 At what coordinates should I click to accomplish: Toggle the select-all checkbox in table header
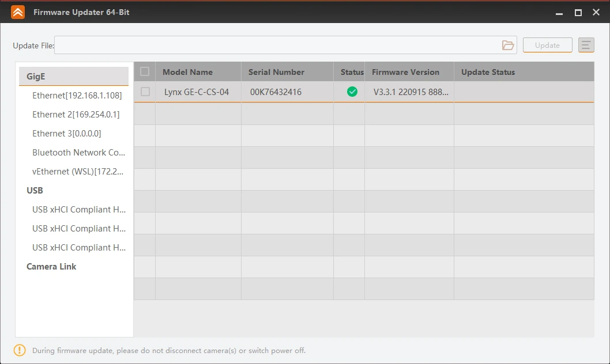tap(145, 71)
